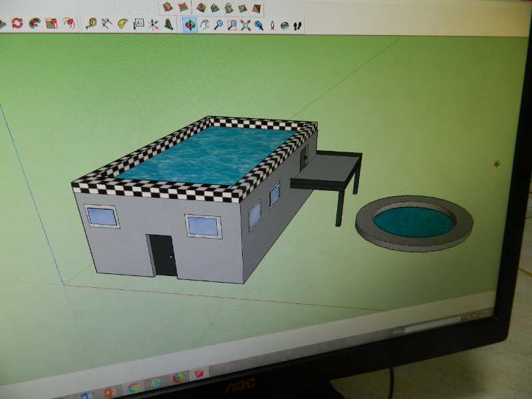532x399 pixels.
Task: Click the SketchUp taskbar button
Action: pos(199,374)
